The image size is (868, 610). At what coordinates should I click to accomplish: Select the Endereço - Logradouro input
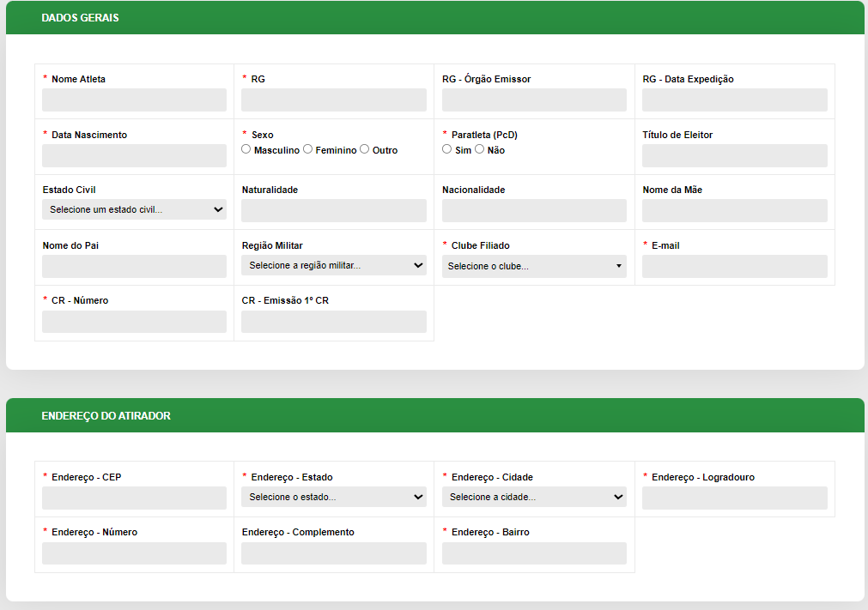(x=734, y=498)
